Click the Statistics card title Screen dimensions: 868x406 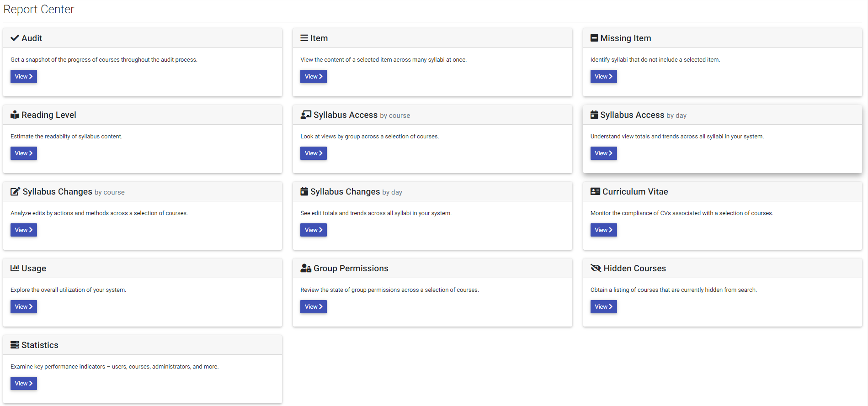coord(40,345)
